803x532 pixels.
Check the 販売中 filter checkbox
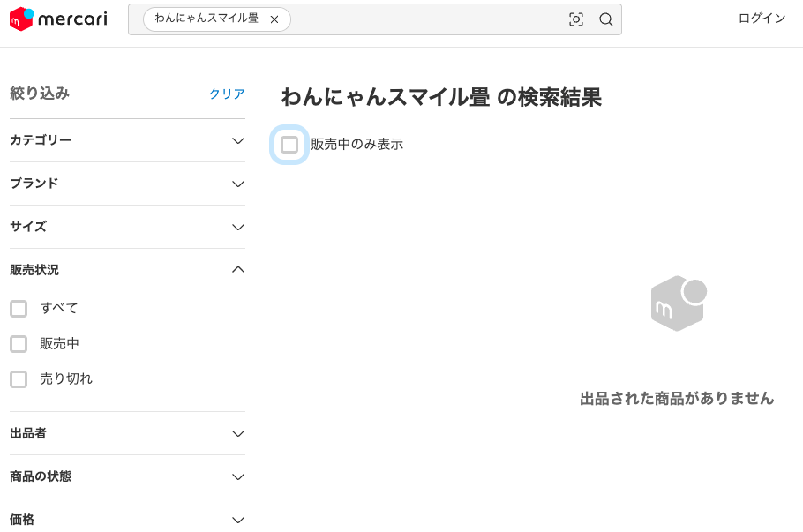tap(19, 344)
